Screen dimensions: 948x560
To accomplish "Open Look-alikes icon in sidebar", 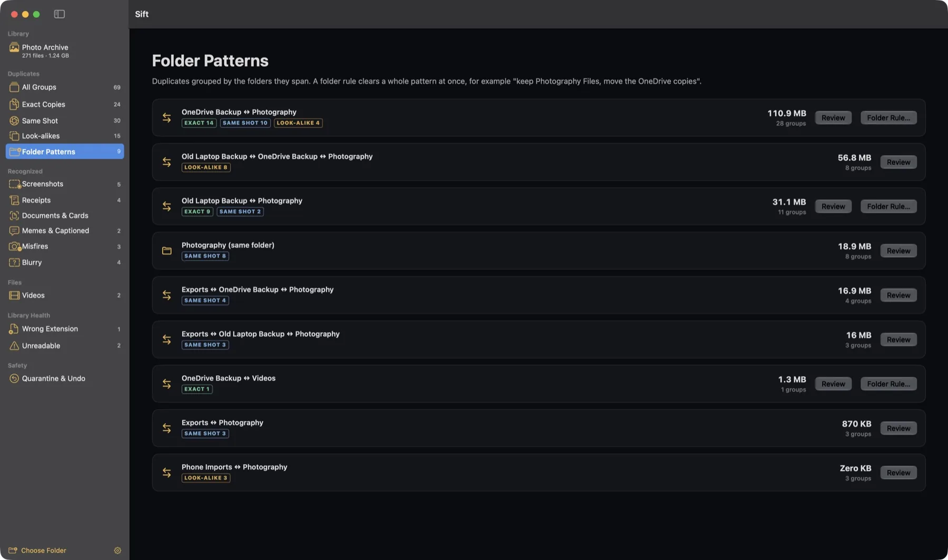I will click(x=14, y=136).
